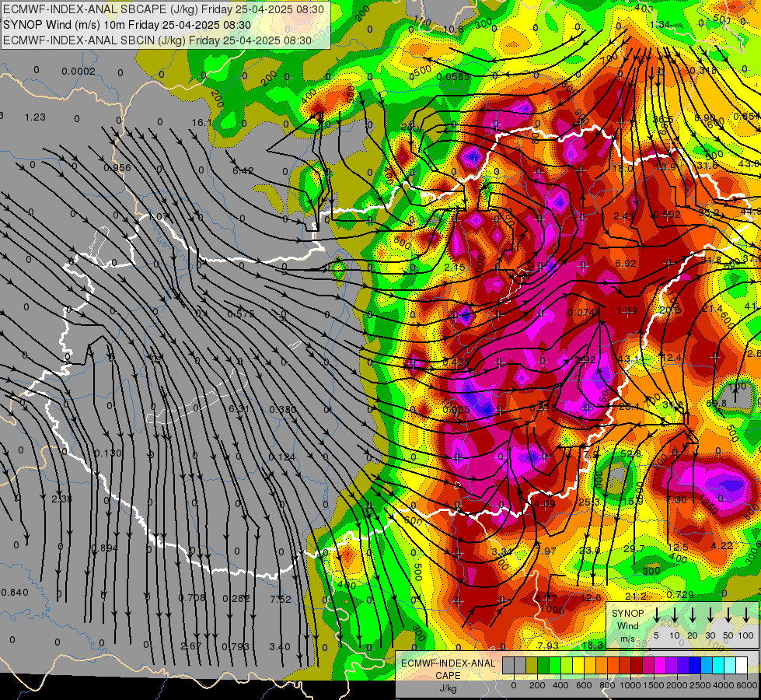The image size is (761, 700).
Task: Pick the deep pink swatch before 1500
Action: point(648,666)
